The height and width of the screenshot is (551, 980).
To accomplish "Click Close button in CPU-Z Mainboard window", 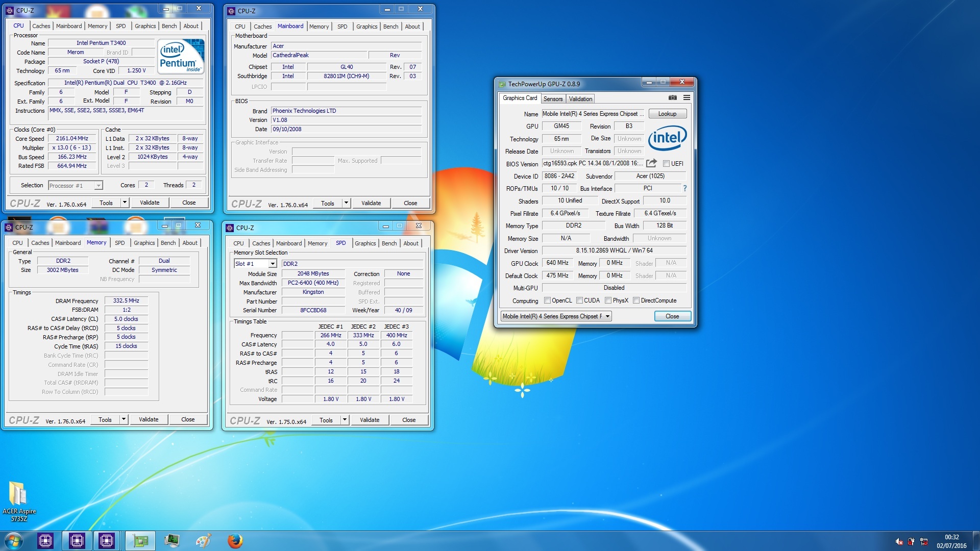I will click(x=410, y=203).
